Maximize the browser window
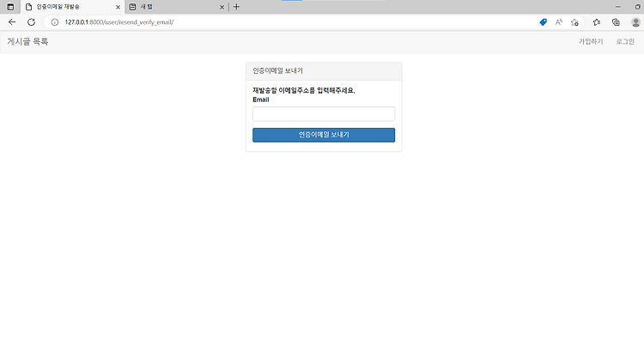644x356 pixels. pyautogui.click(x=637, y=7)
